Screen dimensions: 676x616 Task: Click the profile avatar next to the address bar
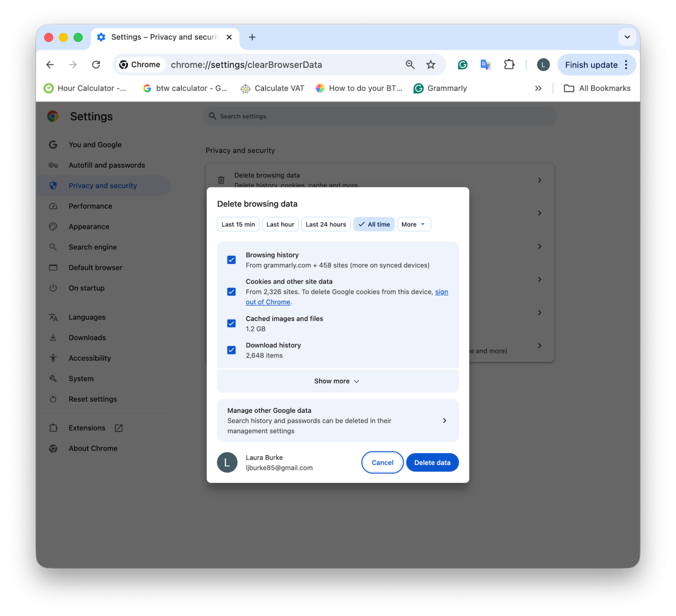tap(543, 65)
